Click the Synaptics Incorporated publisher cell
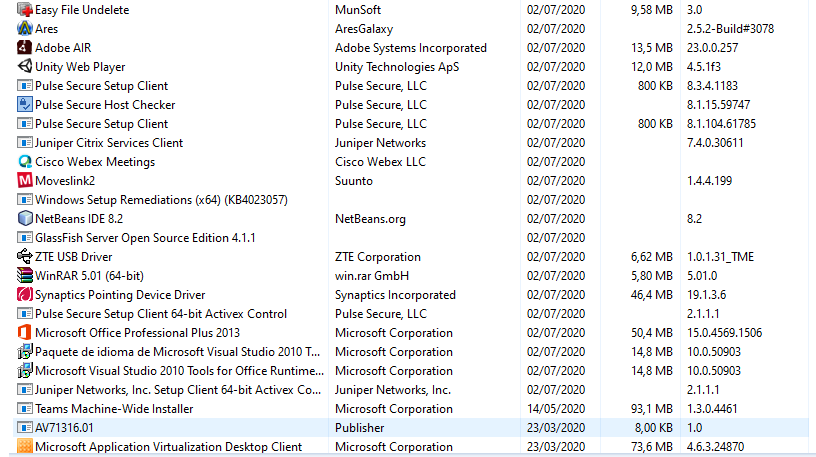 396,295
